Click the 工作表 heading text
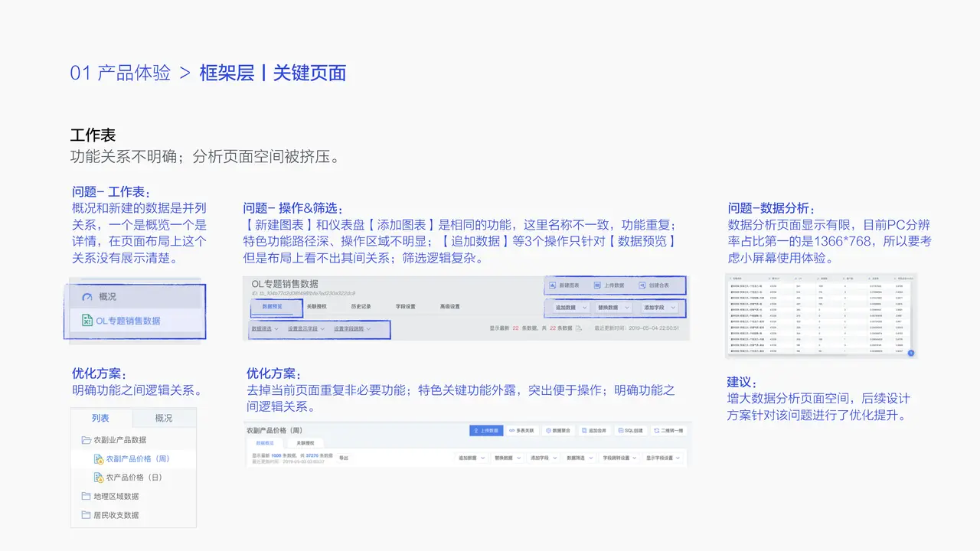980x551 pixels. [93, 135]
